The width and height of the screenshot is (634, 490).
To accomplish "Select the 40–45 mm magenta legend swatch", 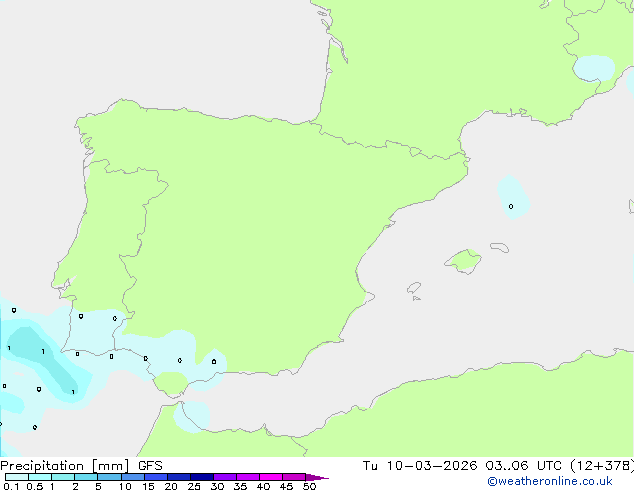I will [271, 477].
